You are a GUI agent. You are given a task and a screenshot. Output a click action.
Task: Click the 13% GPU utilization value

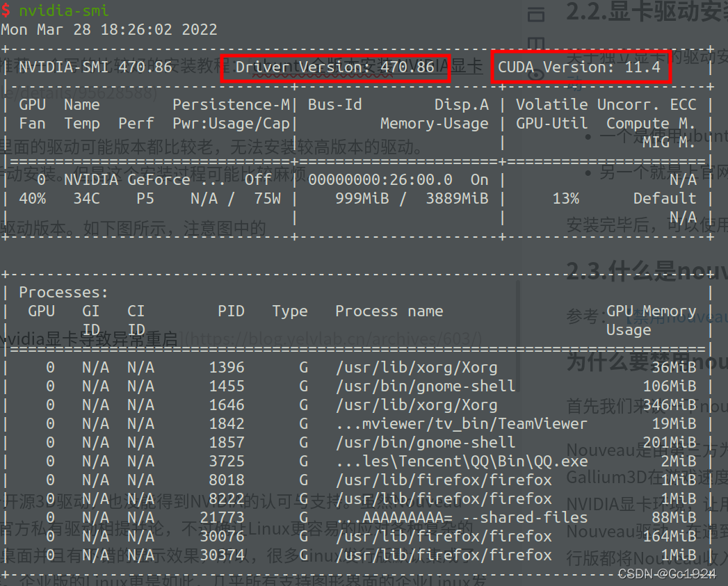(565, 199)
